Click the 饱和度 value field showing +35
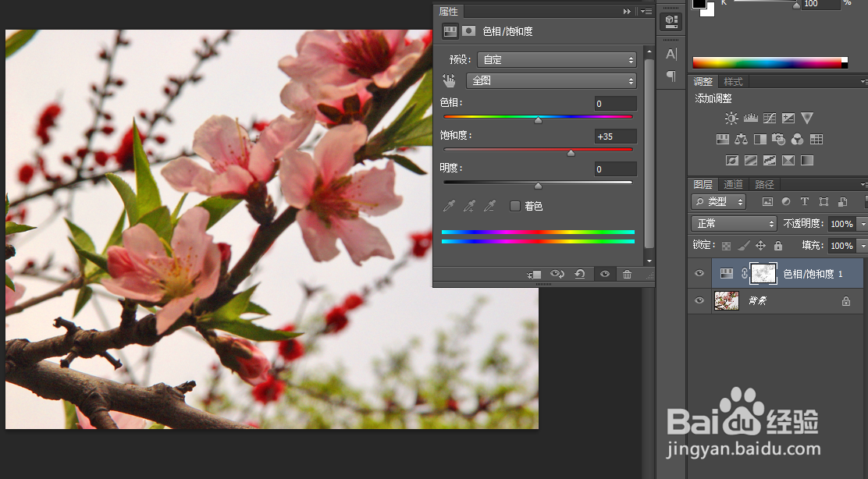 click(616, 137)
